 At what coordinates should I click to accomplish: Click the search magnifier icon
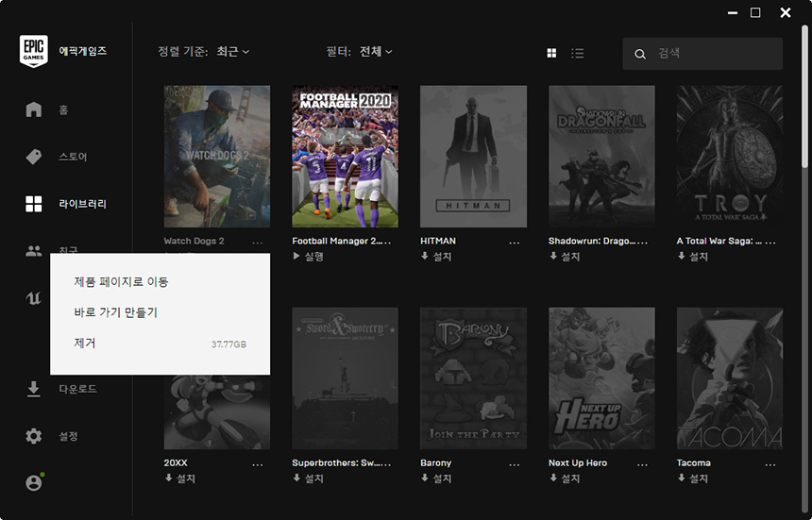(x=640, y=54)
